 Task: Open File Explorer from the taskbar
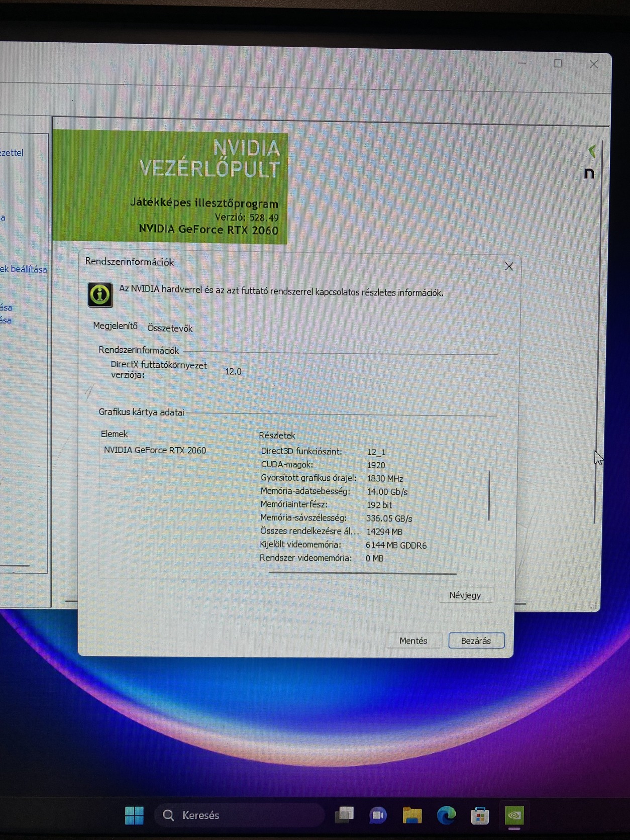tap(412, 815)
